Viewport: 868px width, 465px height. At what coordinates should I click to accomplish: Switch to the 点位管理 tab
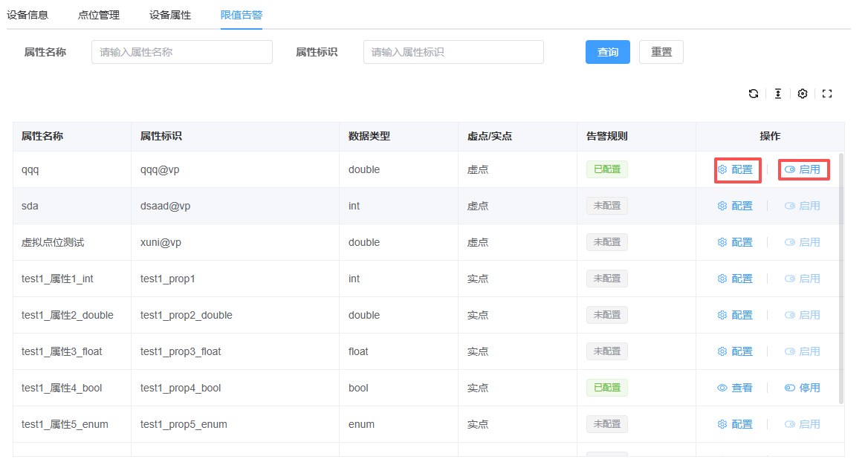click(99, 15)
